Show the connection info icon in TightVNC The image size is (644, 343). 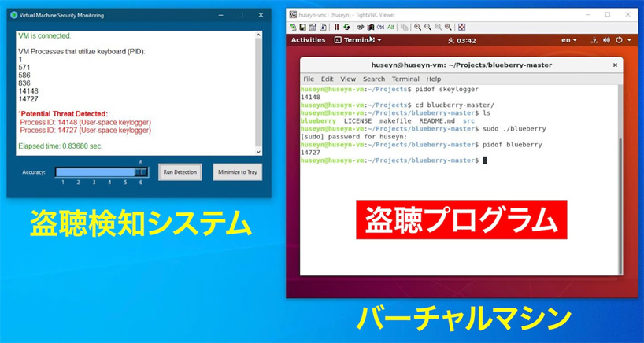click(323, 27)
